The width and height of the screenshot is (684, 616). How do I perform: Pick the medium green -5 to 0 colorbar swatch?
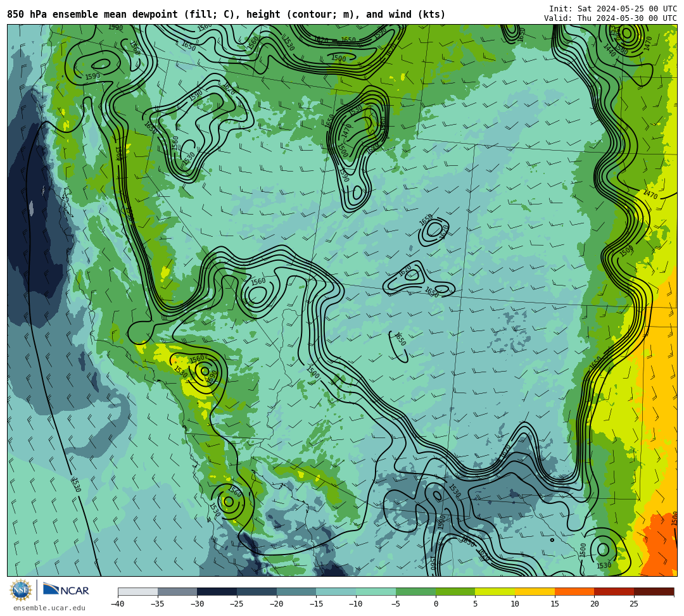(x=415, y=591)
